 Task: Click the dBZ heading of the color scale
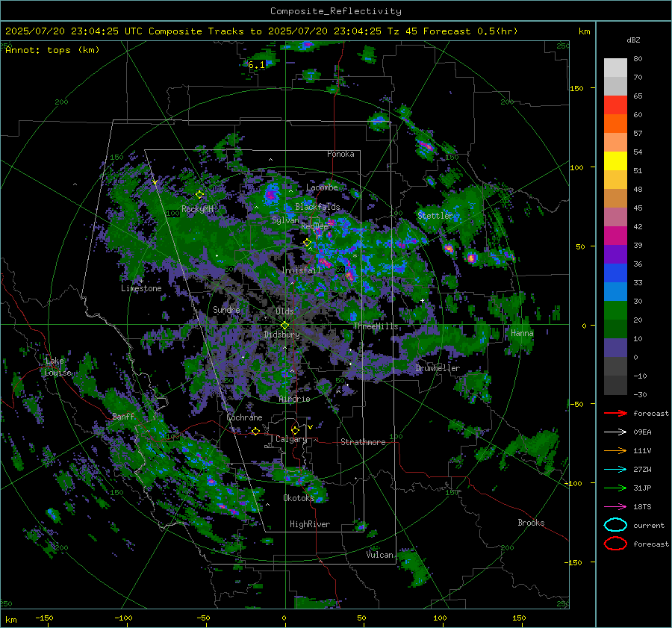(x=633, y=40)
